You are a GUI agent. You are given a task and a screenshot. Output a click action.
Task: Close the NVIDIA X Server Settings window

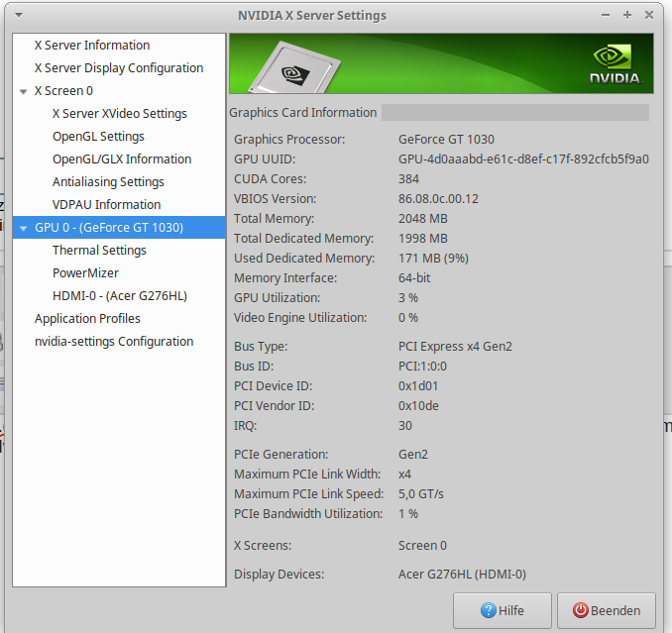pos(649,15)
